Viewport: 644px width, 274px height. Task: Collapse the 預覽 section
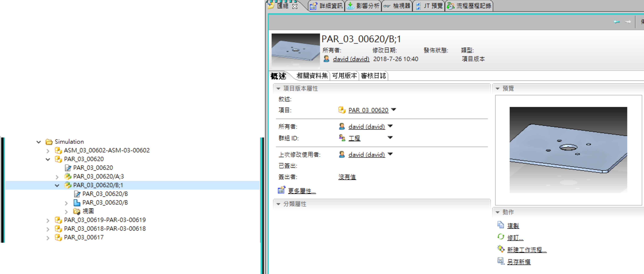pyautogui.click(x=498, y=88)
